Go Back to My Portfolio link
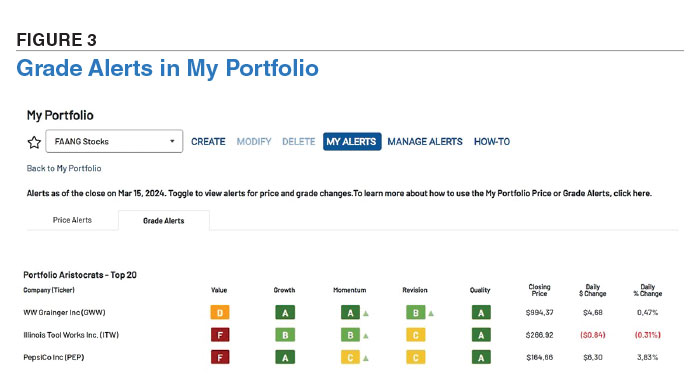Image resolution: width=700 pixels, height=388 pixels. pos(64,168)
